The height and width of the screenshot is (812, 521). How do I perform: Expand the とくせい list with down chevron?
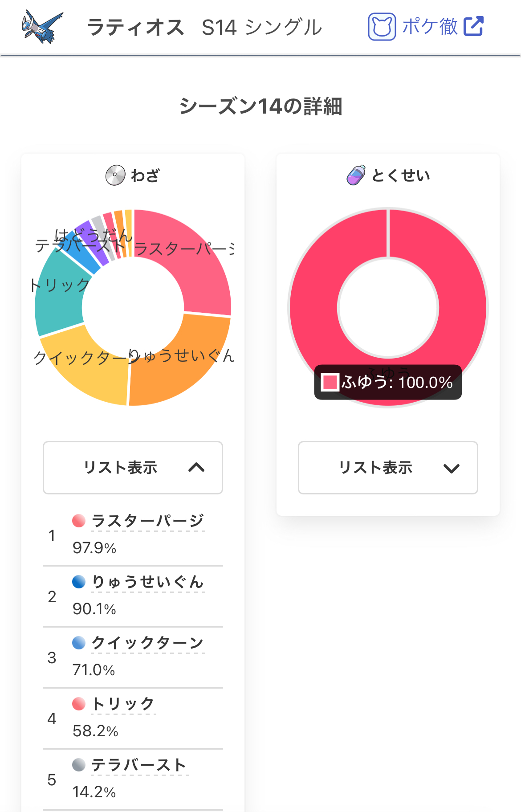click(451, 468)
